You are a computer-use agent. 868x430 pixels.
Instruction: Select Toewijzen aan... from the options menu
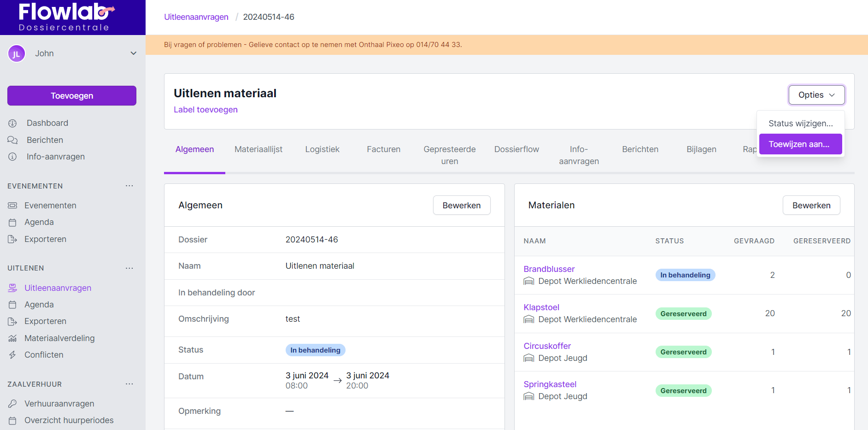(800, 144)
